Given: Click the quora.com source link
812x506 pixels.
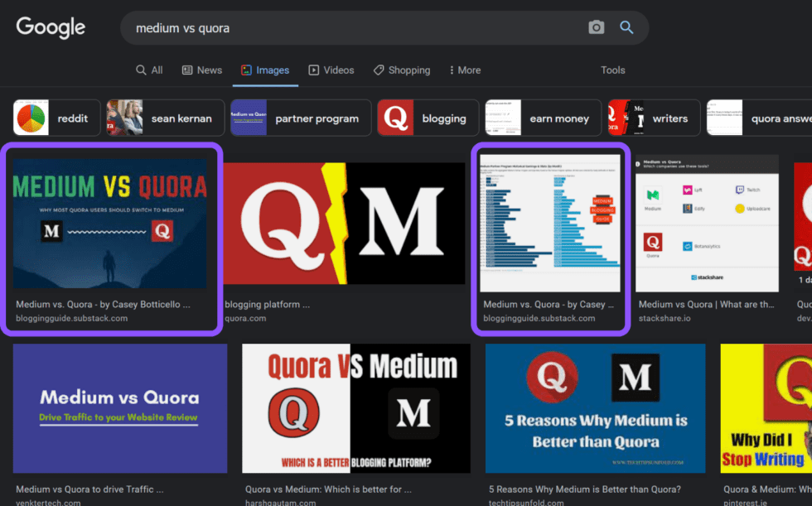Looking at the screenshot, I should 245,318.
